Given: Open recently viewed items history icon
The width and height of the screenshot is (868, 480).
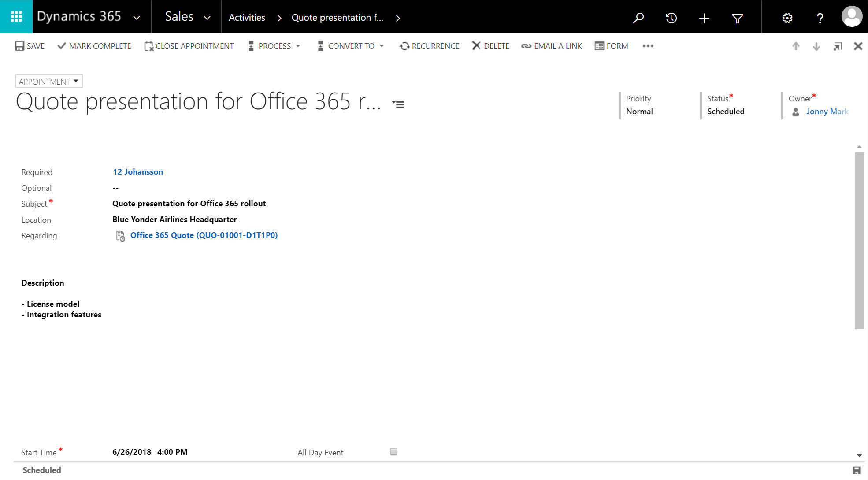Looking at the screenshot, I should click(671, 18).
